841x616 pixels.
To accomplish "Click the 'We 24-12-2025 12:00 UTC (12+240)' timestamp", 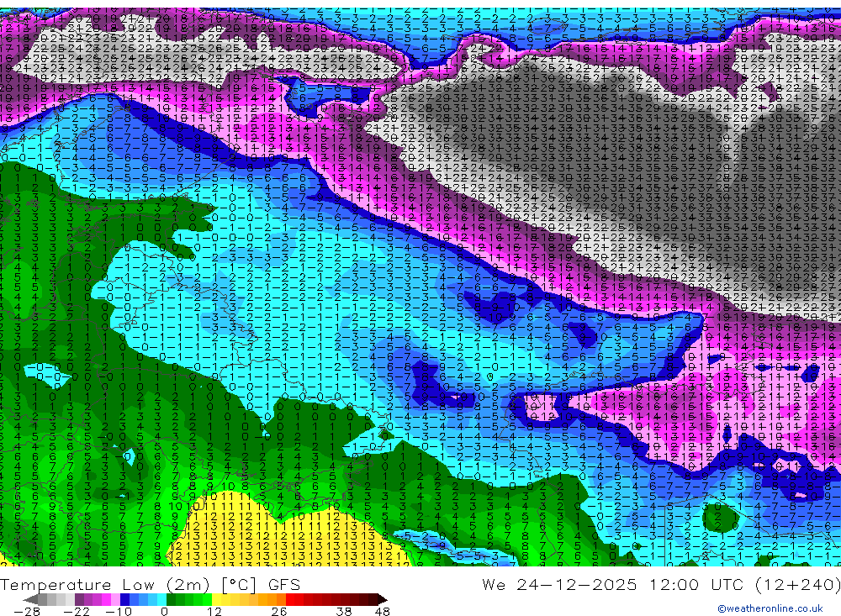I will (661, 584).
